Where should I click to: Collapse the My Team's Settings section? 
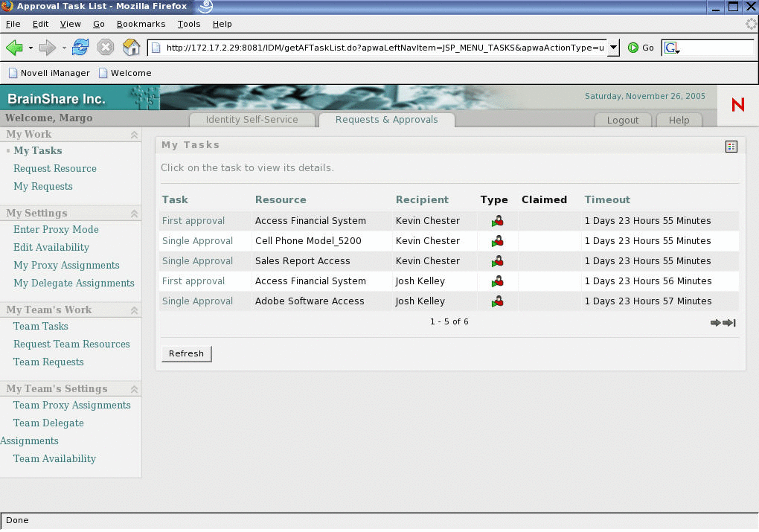134,389
